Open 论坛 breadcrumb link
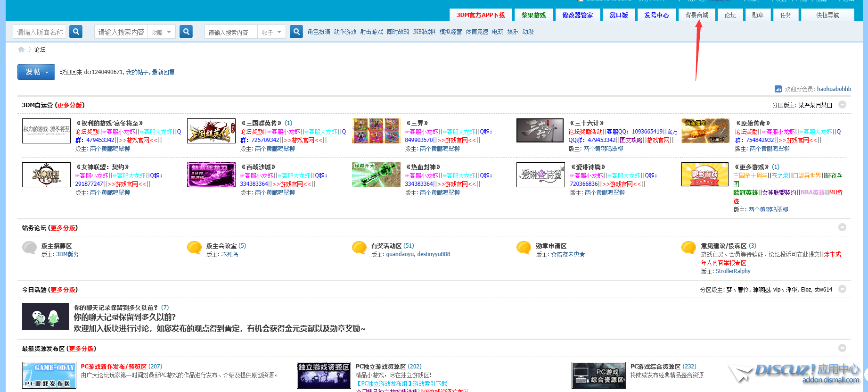868x392 pixels. click(40, 50)
